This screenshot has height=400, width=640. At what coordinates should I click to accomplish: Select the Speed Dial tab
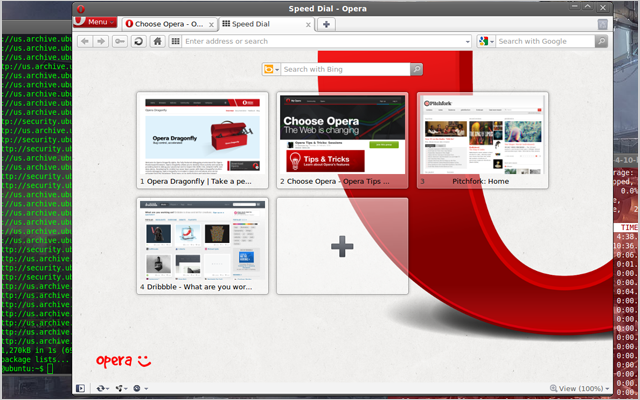click(x=266, y=24)
